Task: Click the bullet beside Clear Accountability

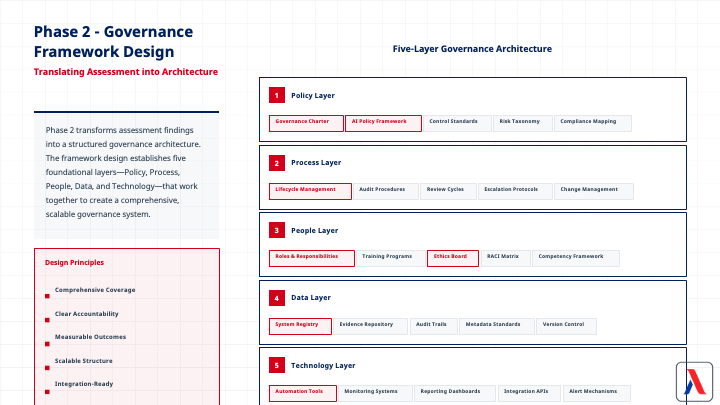Action: (47, 320)
